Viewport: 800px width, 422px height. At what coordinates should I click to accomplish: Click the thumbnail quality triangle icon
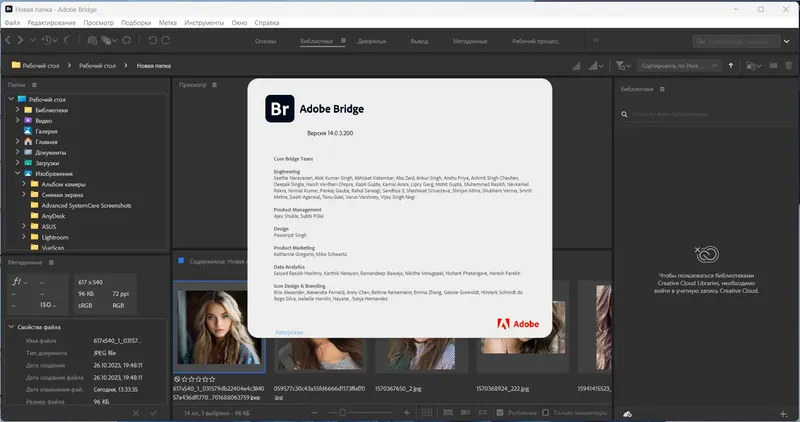[576, 66]
